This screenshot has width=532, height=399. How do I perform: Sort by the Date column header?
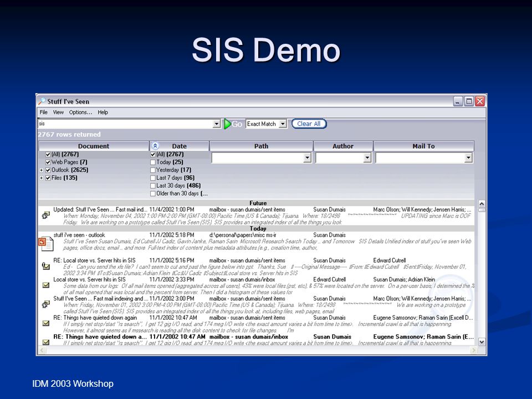pos(179,146)
